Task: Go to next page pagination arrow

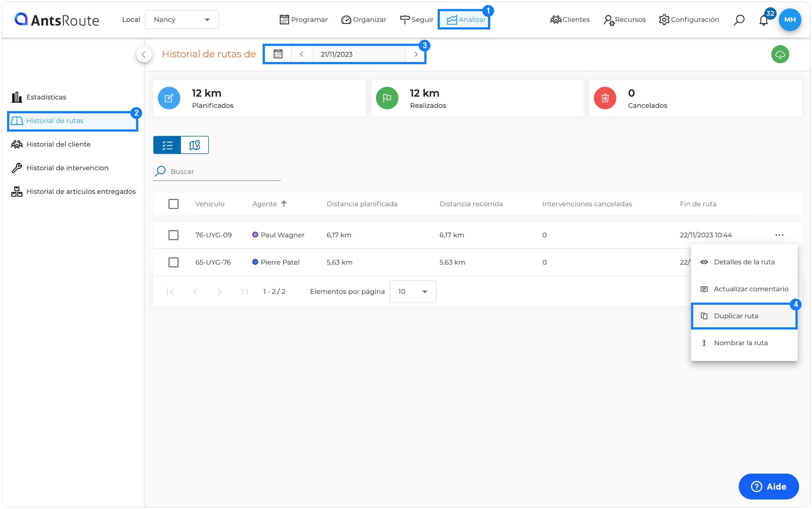Action: point(219,292)
